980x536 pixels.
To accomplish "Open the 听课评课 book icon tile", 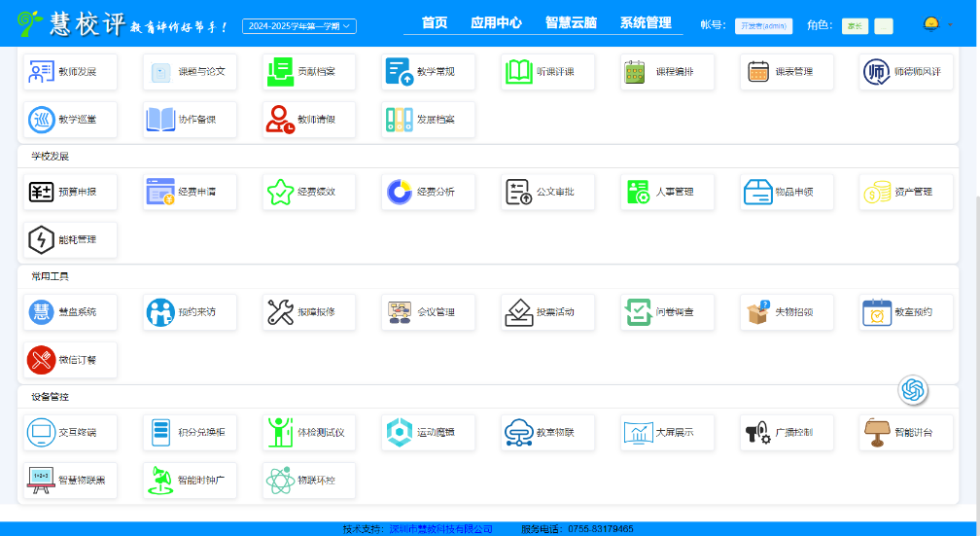I will (x=547, y=72).
